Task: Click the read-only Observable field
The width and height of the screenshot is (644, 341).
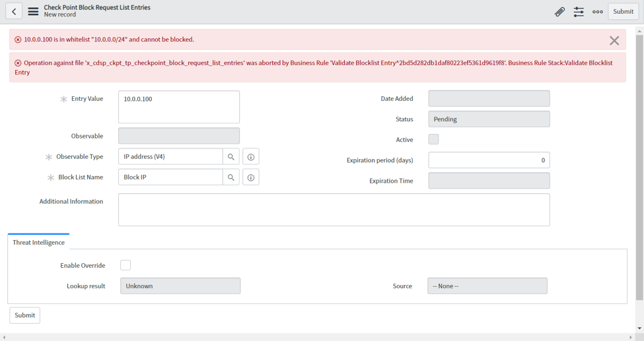Action: click(179, 136)
